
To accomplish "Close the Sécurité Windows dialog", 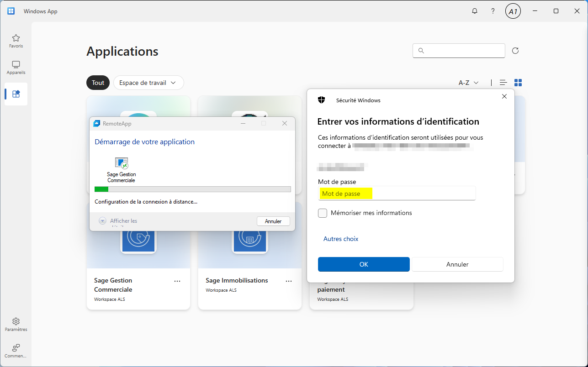I will 504,96.
